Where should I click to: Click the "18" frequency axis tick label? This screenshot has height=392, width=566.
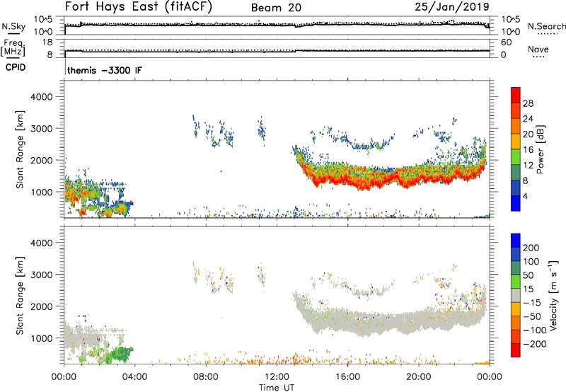[47, 42]
